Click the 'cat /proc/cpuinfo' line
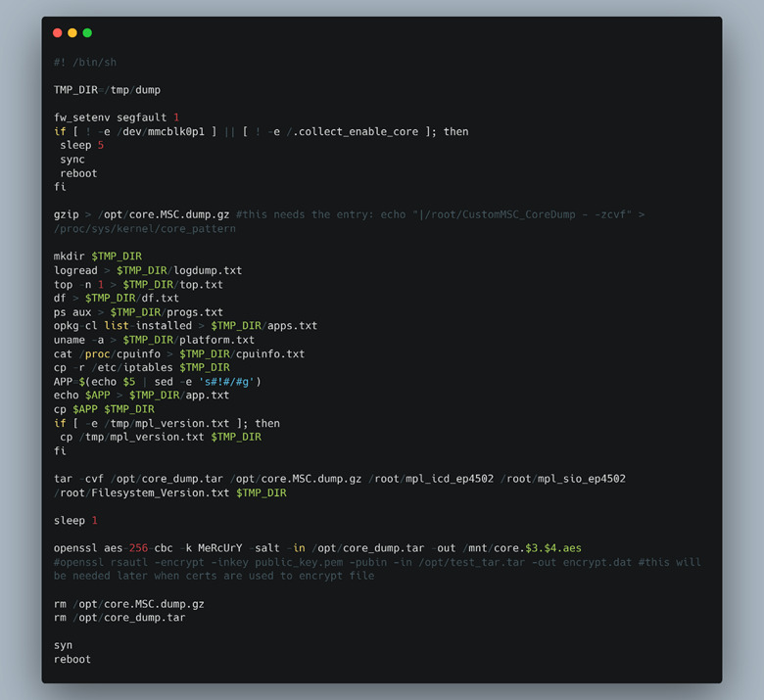764x700 pixels. coord(179,354)
